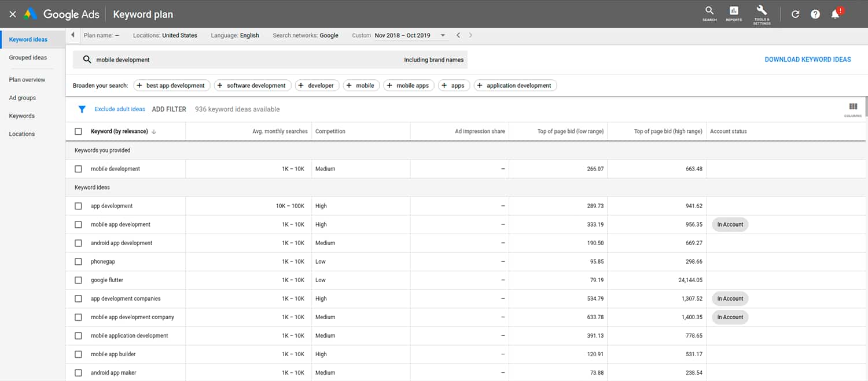The height and width of the screenshot is (381, 868).
Task: Check the 'android app maker' row
Action: coord(78,372)
